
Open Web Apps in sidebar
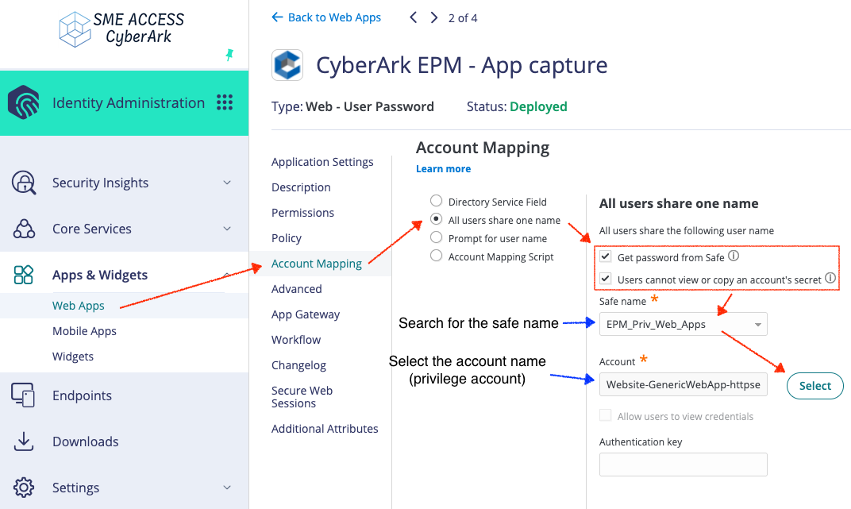(78, 306)
